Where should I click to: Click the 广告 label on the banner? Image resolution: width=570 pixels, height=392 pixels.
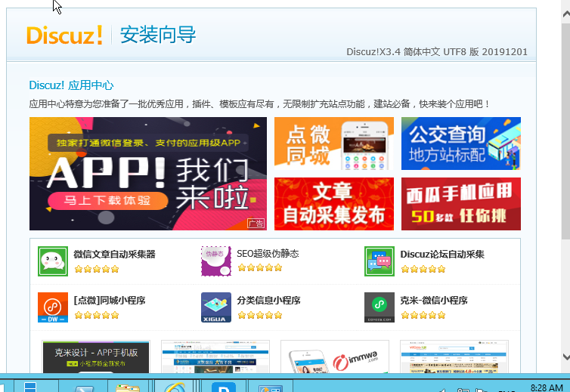[x=256, y=223]
